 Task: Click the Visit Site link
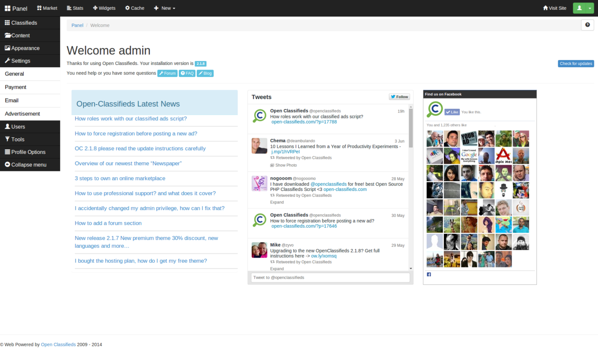[x=555, y=8]
